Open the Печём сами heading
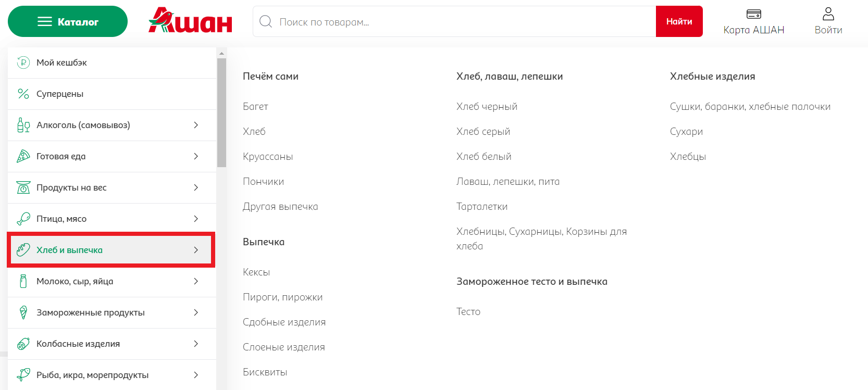Viewport: 868px width, 390px height. [270, 76]
